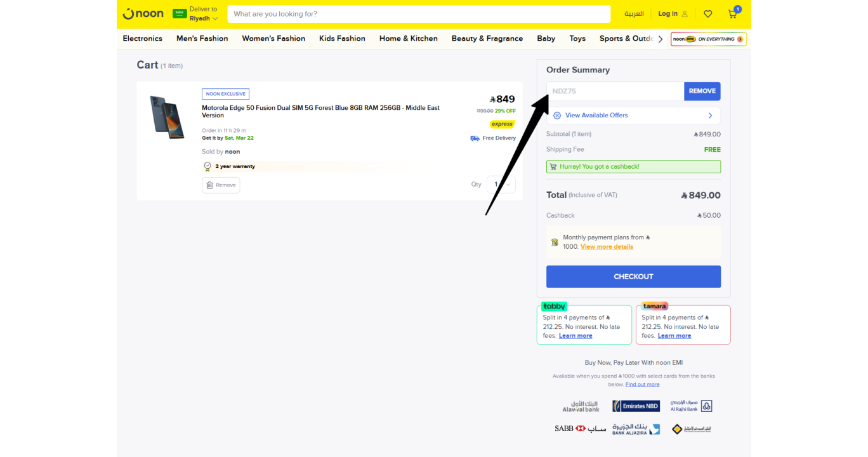Open the Baby category
868x457 pixels.
pos(546,39)
